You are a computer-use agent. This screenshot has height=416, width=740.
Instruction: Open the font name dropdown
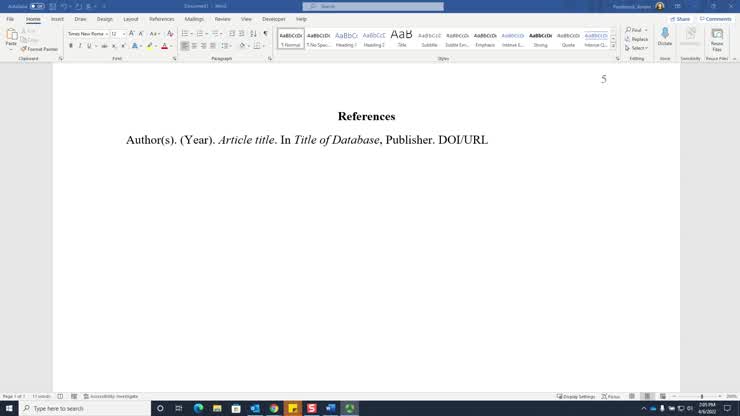tap(107, 34)
